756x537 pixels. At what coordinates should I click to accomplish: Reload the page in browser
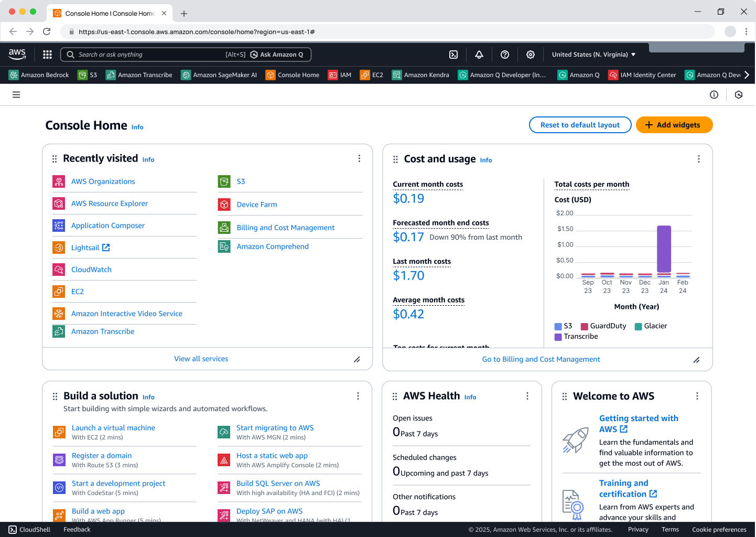pos(47,31)
